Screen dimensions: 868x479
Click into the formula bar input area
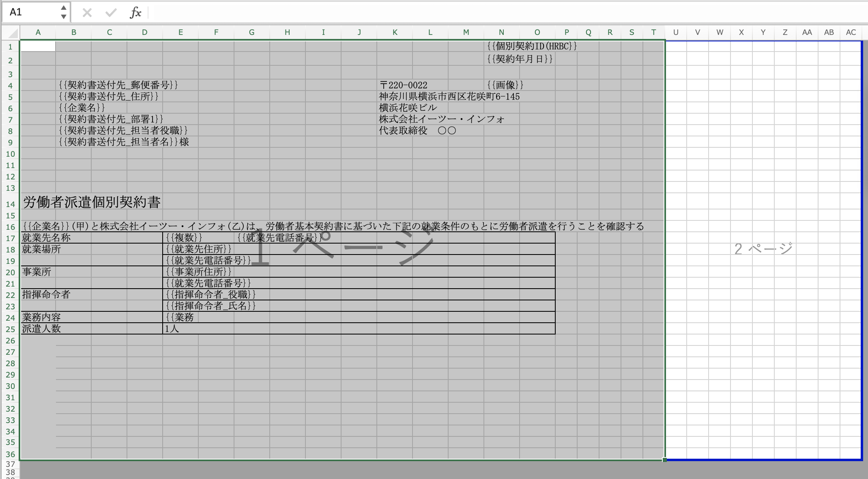tap(487, 13)
